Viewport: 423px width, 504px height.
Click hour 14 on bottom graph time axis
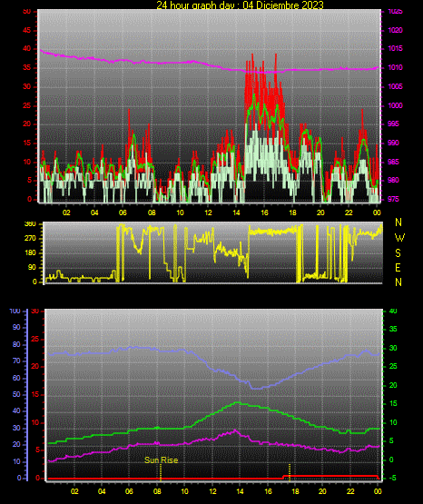(x=240, y=491)
